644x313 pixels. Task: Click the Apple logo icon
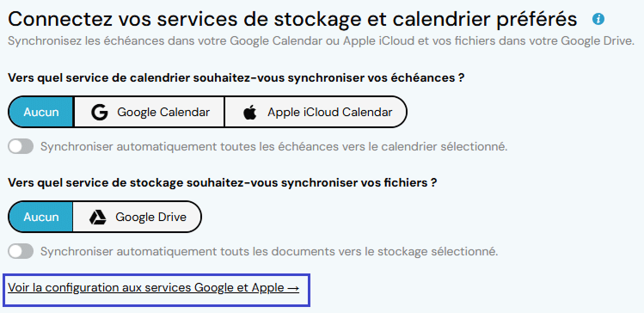(249, 112)
